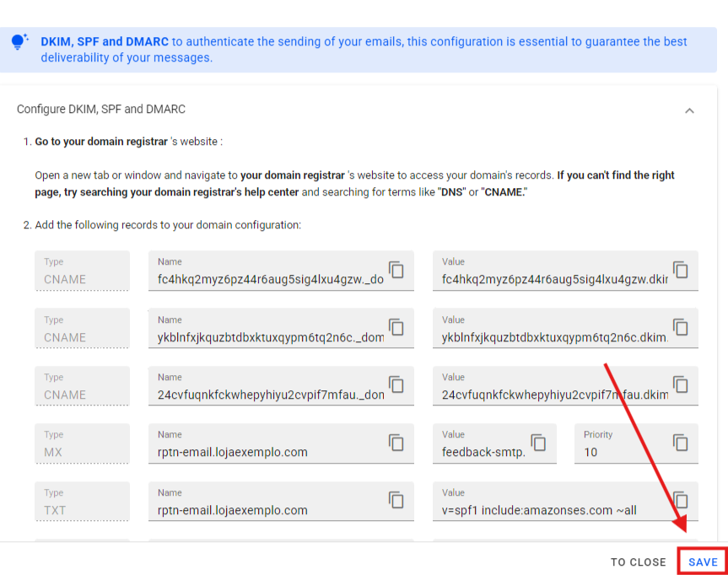Screen dimensions: 728x575
Task: Click the MX Type field
Action: pos(82,444)
